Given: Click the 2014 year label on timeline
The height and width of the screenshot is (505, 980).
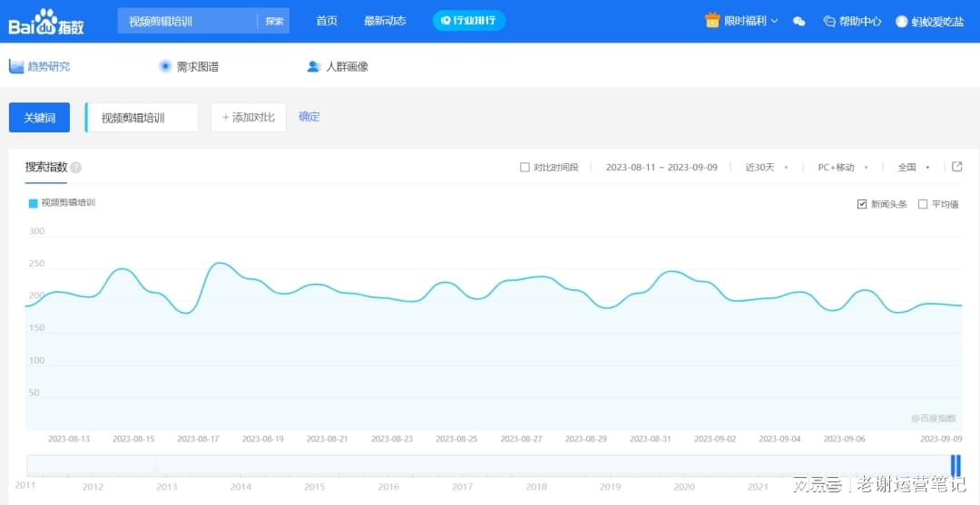Looking at the screenshot, I should [240, 487].
